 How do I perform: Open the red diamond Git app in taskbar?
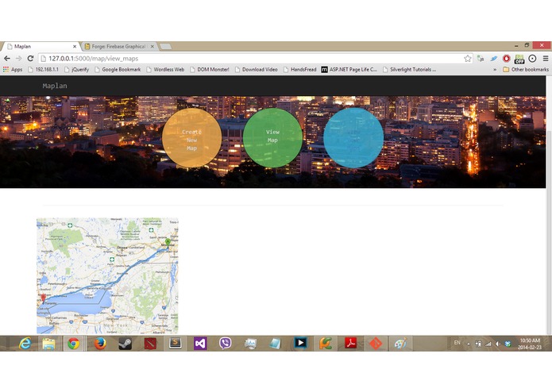point(375,343)
